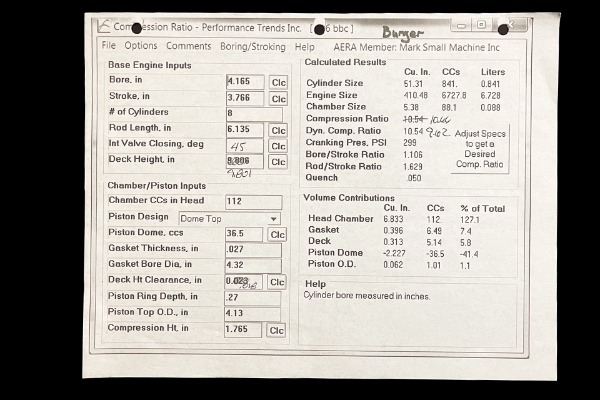Click Adjust Specs to get Desired Comp. Ratio

480,149
